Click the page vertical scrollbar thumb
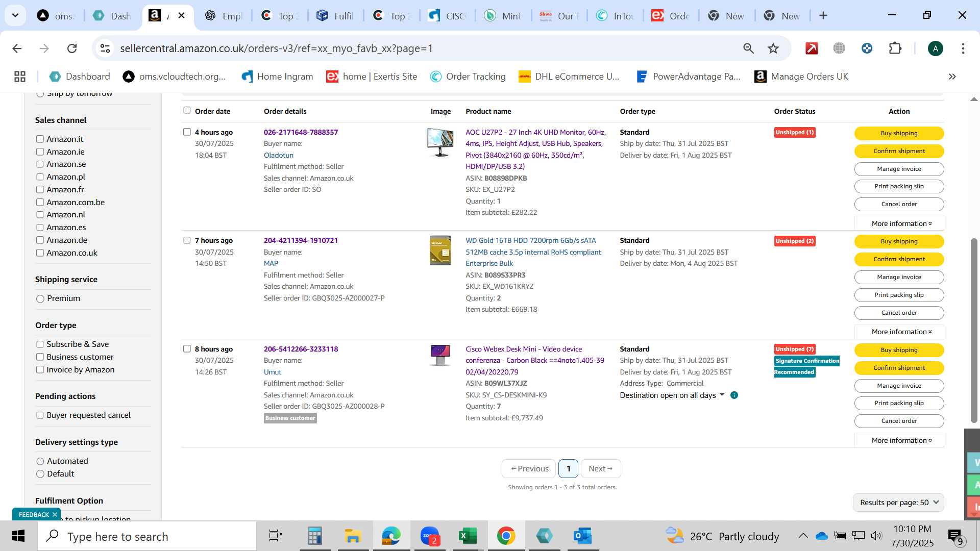 click(x=974, y=331)
